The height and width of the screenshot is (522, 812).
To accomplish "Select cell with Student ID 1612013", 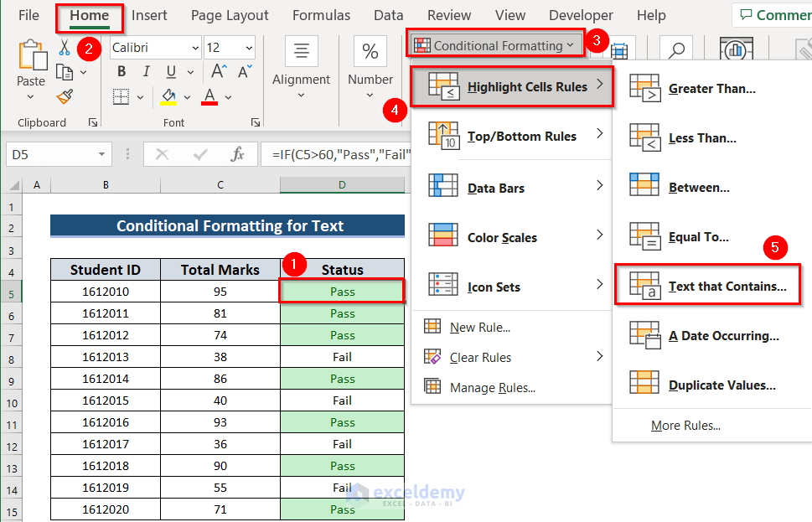I will [106, 357].
